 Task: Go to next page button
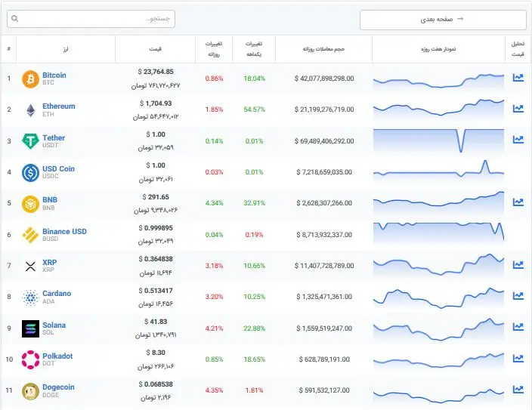(x=443, y=20)
